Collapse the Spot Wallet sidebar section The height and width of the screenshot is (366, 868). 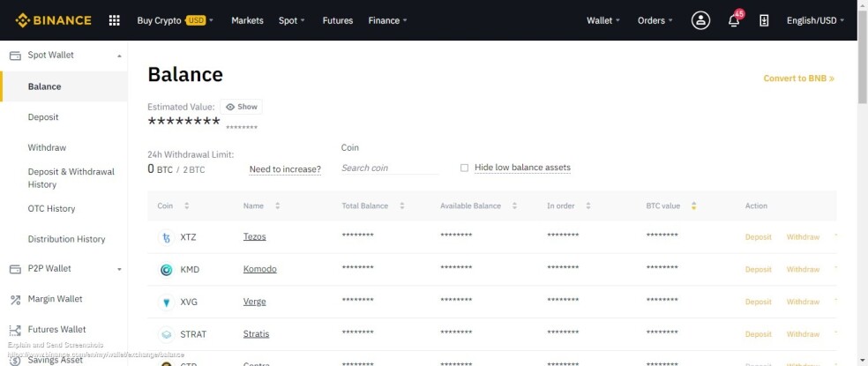click(x=119, y=56)
